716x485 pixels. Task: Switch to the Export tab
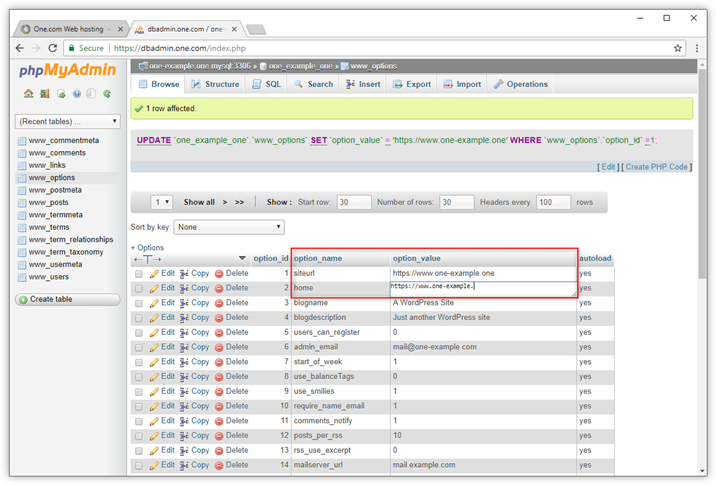point(412,84)
